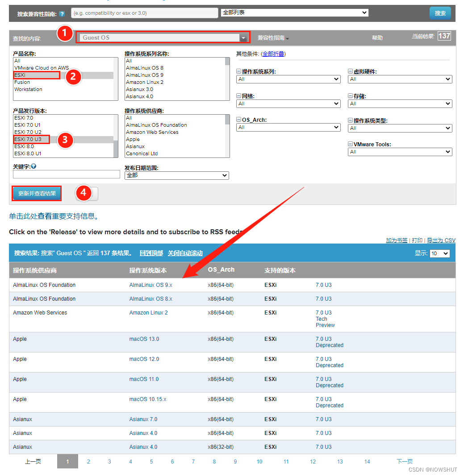The width and height of the screenshot is (464, 476).
Task: Click the 加为书签 link
Action: click(397, 240)
